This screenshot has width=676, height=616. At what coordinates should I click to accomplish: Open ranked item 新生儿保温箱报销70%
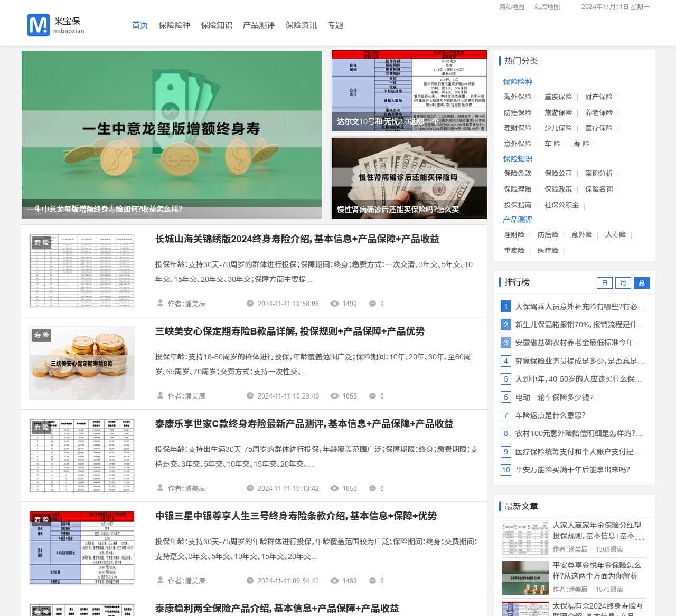[x=579, y=325]
